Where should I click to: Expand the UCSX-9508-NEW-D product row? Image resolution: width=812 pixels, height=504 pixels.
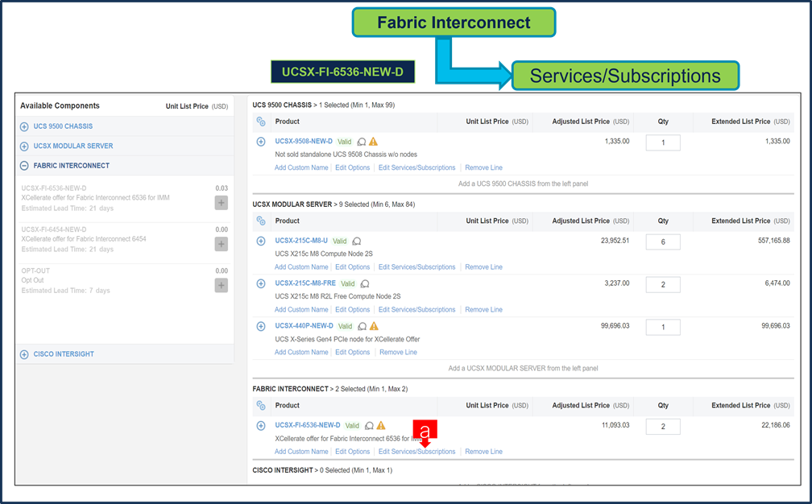261,141
